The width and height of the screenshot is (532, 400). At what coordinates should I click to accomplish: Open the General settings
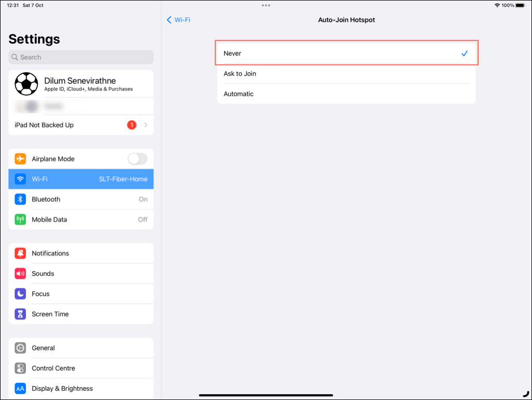click(x=81, y=347)
